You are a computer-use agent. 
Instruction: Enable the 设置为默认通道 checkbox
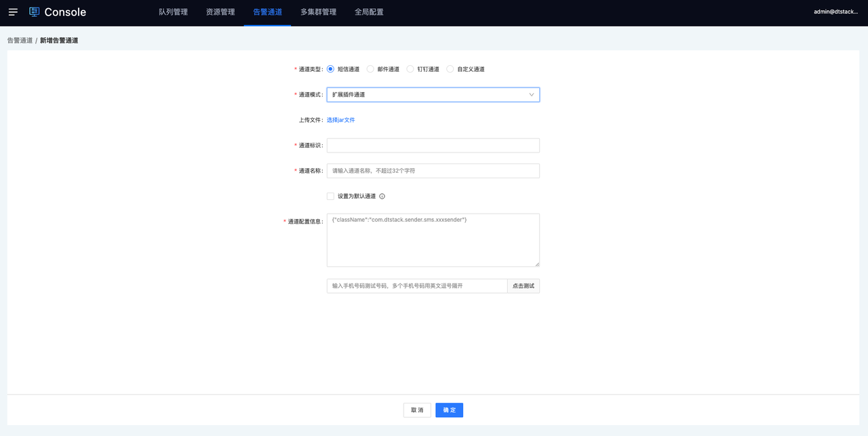pyautogui.click(x=330, y=197)
